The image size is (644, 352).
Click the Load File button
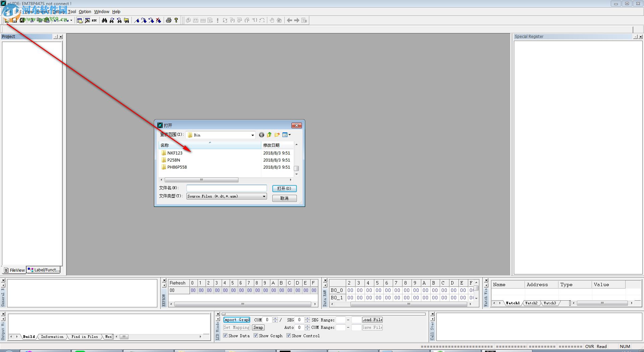372,320
